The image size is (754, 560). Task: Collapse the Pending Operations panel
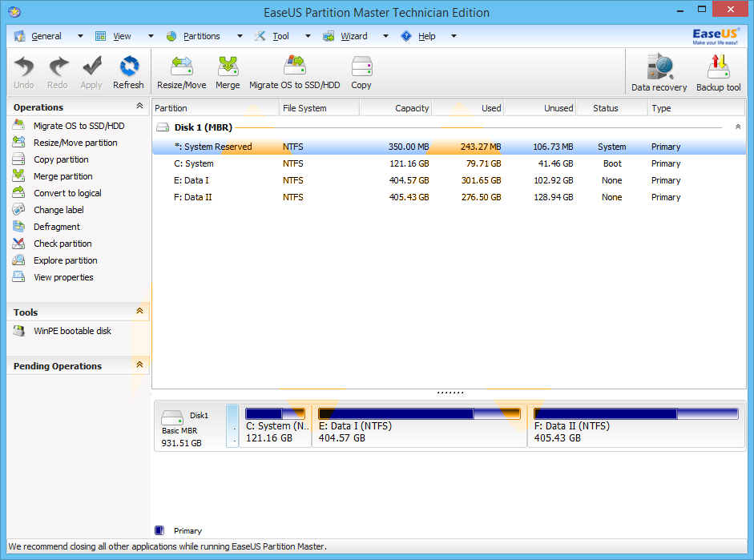139,365
